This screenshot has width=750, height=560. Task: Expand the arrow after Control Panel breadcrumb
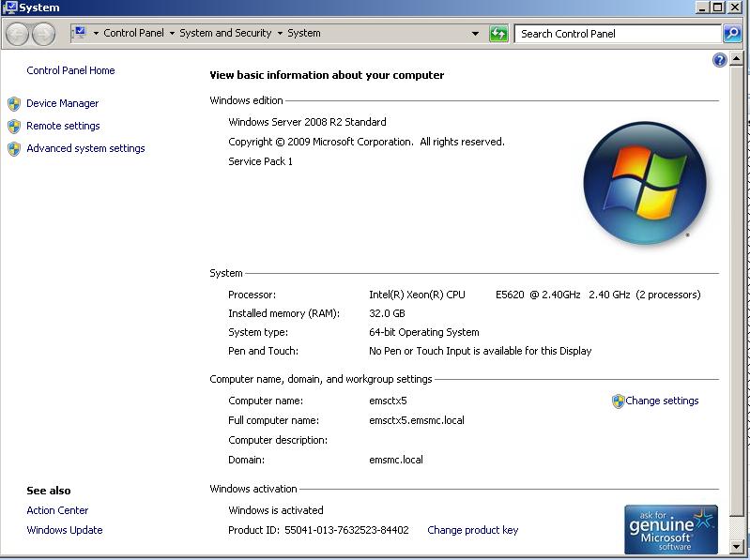172,34
